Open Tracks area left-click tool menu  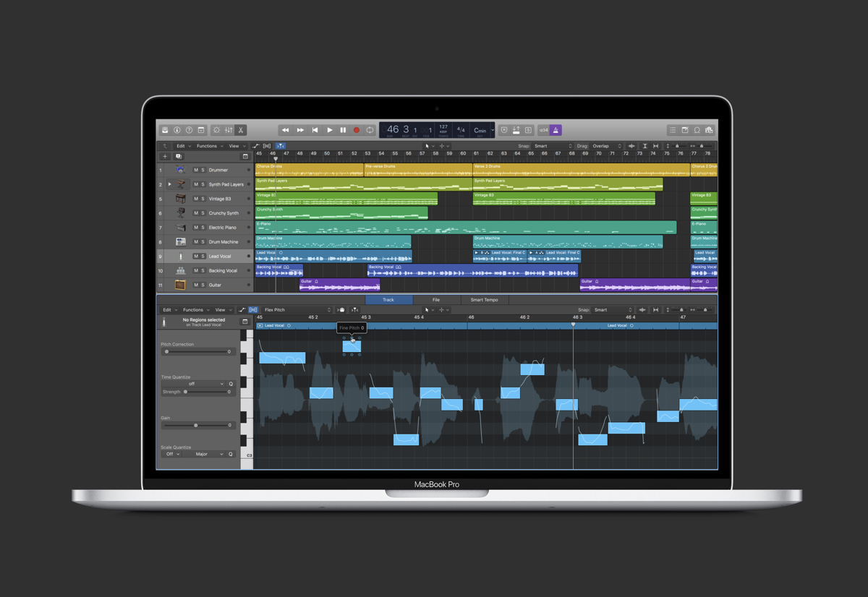pos(428,146)
